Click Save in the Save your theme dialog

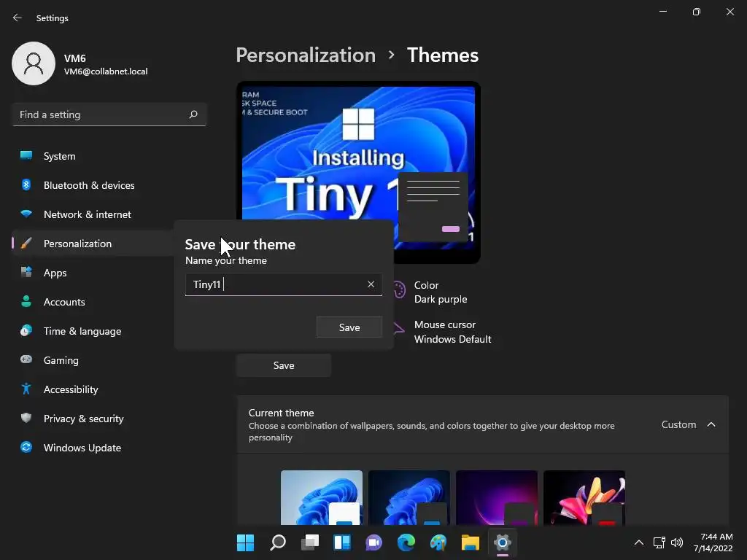349,327
